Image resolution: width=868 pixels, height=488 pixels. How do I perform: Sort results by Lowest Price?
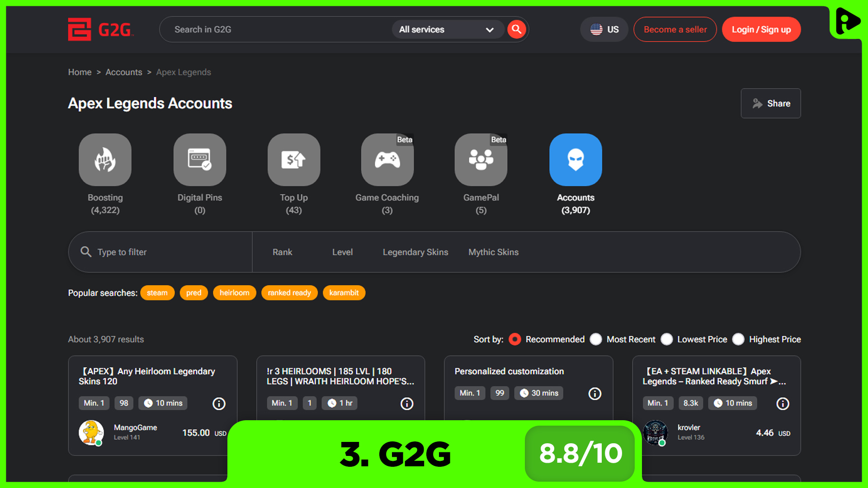tap(667, 339)
